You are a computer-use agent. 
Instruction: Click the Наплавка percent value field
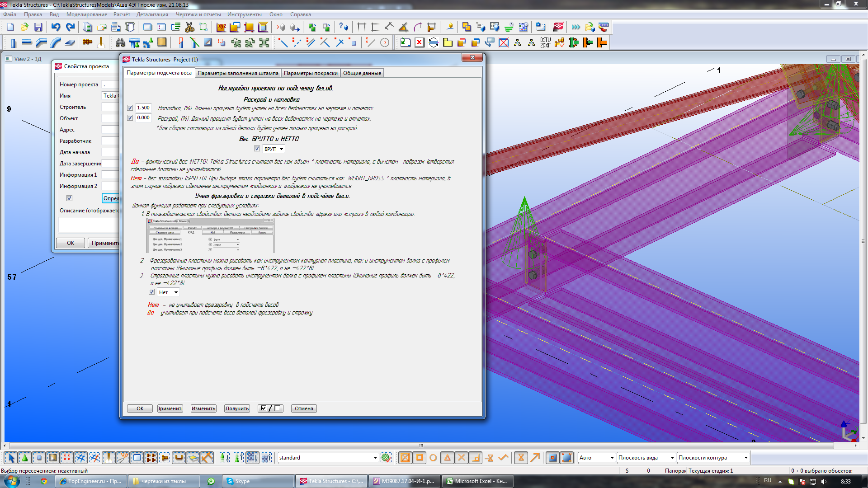point(143,108)
